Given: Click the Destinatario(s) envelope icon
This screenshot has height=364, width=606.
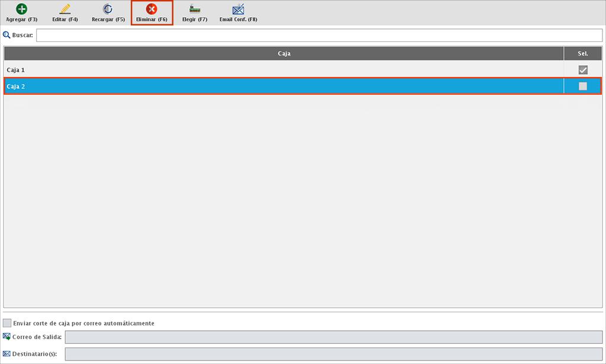Looking at the screenshot, I should pyautogui.click(x=7, y=354).
